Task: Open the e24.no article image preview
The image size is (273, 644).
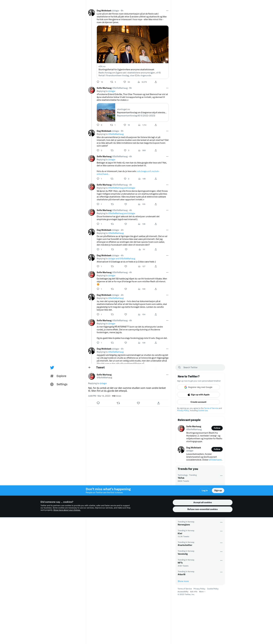Action: 133,44
